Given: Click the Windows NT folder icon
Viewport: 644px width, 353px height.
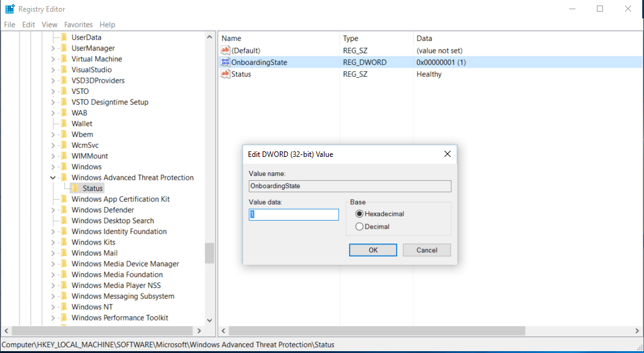Looking at the screenshot, I should [x=64, y=307].
